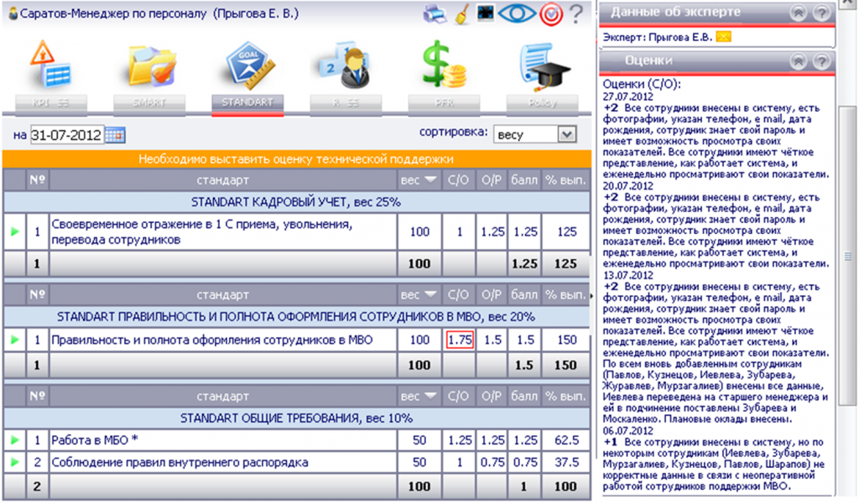859x504 pixels.
Task: Click the 13.07.2012 assessment date
Action: pyautogui.click(x=627, y=275)
